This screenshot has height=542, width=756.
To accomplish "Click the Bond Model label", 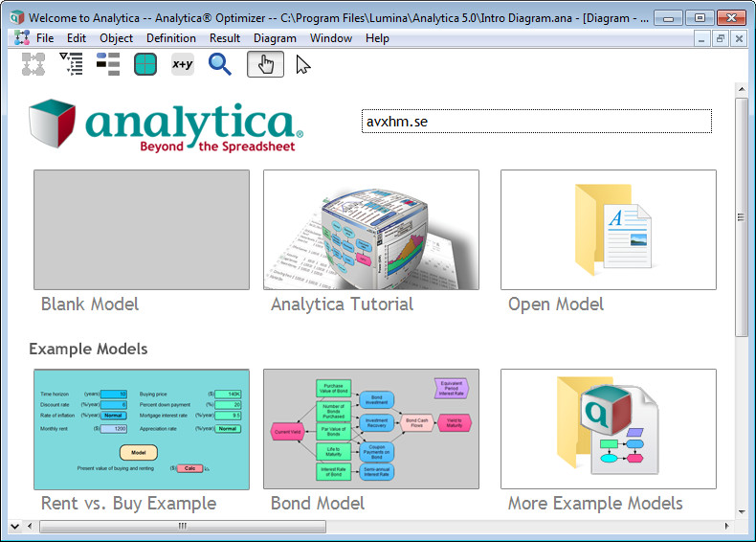I will 318,504.
